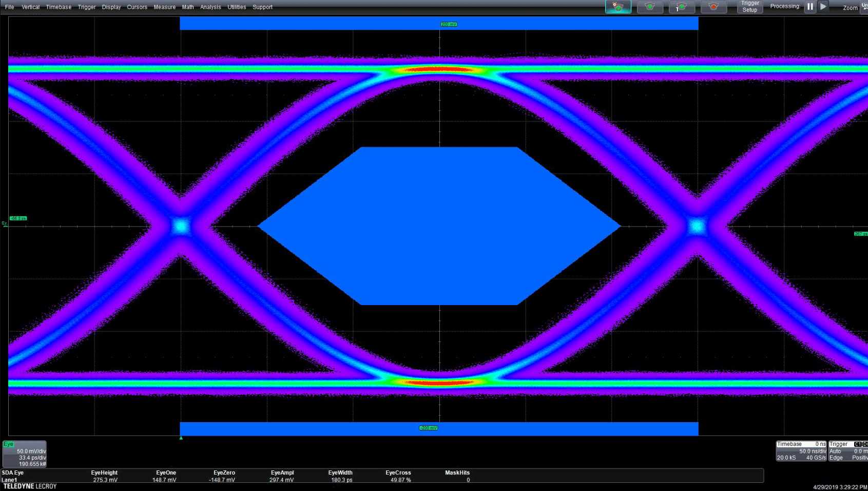Click the Lane1 row label
Viewport: 868px width, 491px height.
pyautogui.click(x=9, y=480)
